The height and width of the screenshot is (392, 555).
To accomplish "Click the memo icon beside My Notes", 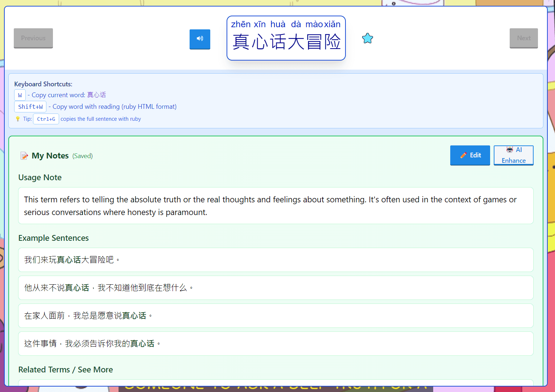I will tap(24, 156).
